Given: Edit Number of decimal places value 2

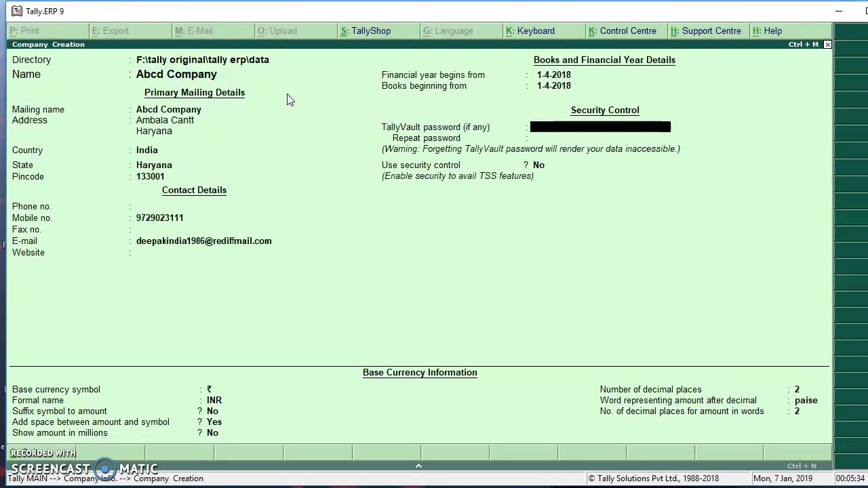Looking at the screenshot, I should click(797, 390).
